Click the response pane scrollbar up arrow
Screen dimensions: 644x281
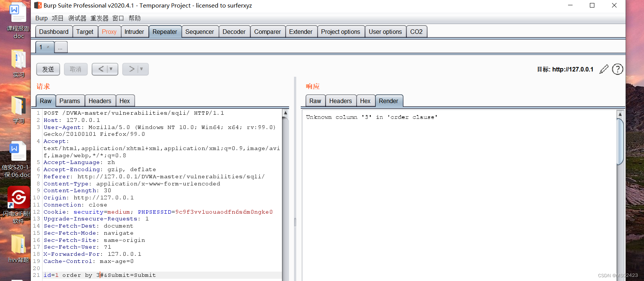coord(620,114)
